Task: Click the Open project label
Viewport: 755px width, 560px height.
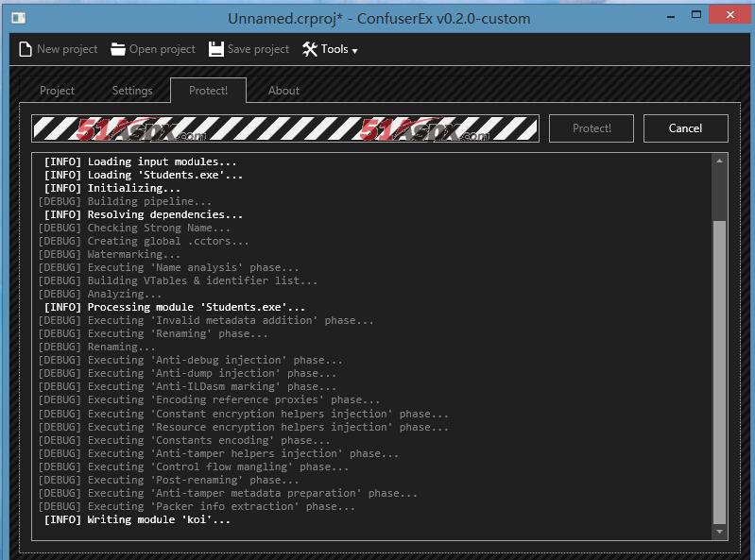Action: [x=163, y=49]
